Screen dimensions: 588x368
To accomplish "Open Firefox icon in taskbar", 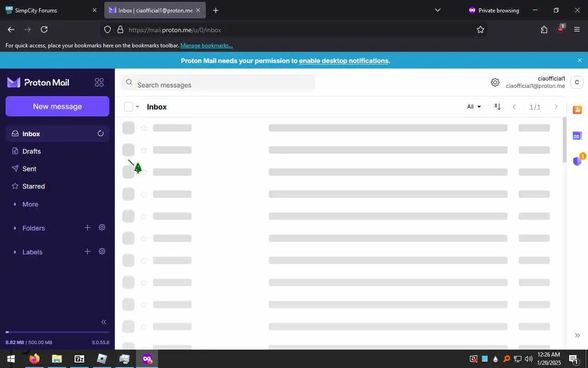I will (34, 359).
